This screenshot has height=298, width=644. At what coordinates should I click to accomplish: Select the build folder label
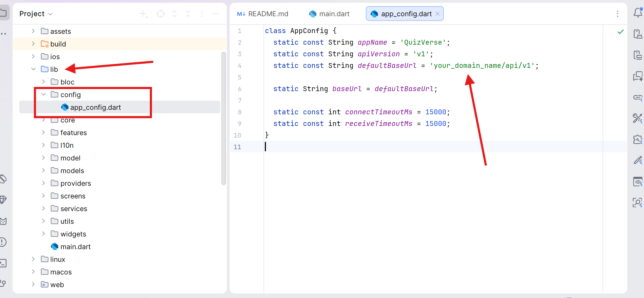(x=58, y=44)
